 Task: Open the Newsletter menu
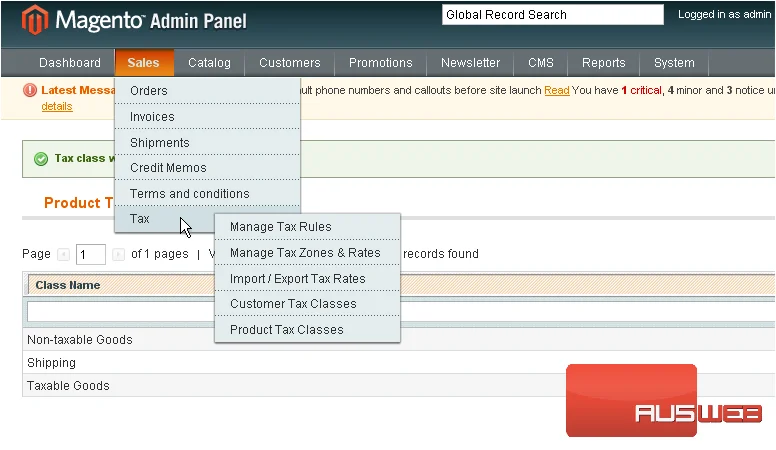pyautogui.click(x=471, y=63)
